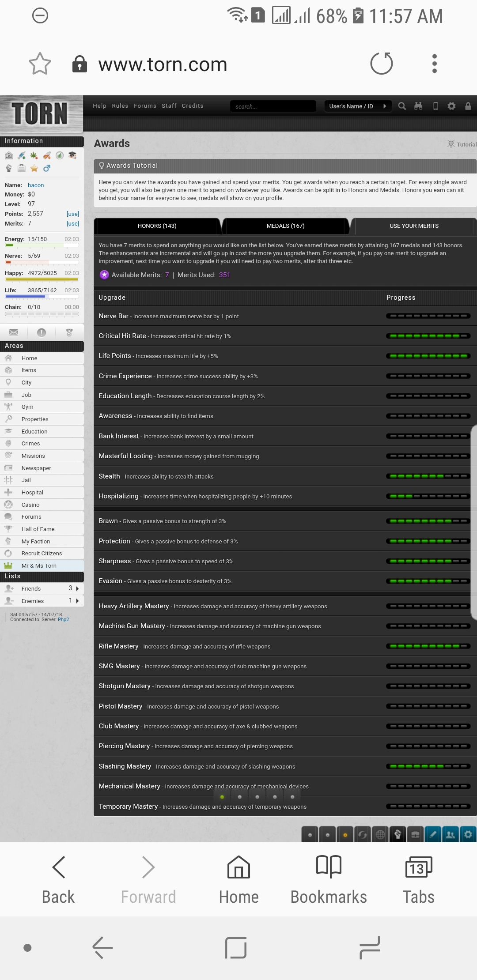Expand the Friends list arrow

[77, 588]
